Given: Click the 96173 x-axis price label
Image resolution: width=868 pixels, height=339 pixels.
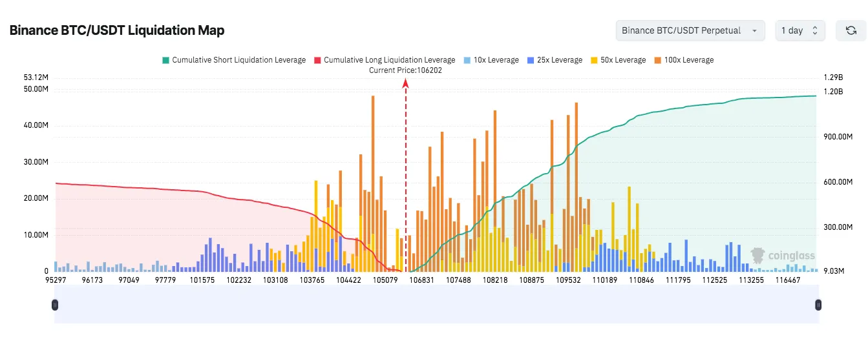Looking at the screenshot, I should click(93, 280).
